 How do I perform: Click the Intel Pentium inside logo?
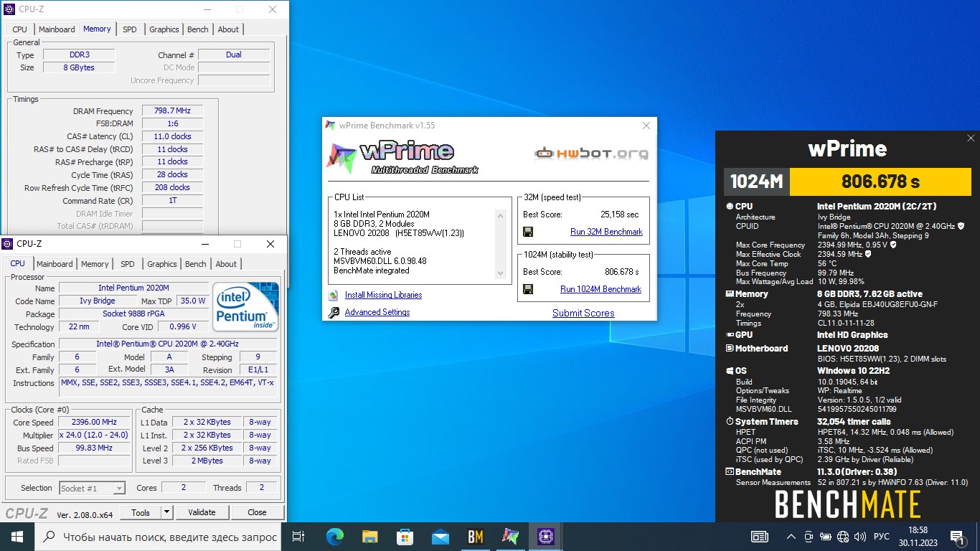pyautogui.click(x=246, y=307)
